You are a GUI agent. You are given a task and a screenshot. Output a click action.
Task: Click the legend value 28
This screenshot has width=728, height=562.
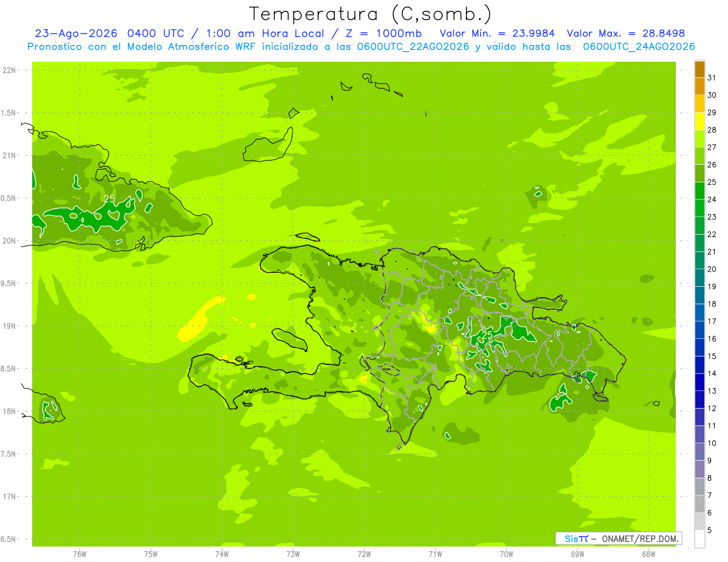pyautogui.click(x=712, y=130)
